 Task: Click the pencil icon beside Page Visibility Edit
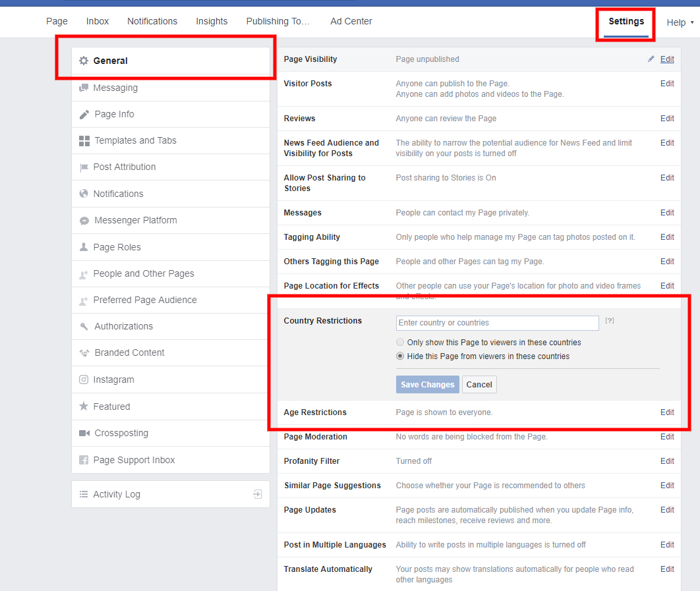[x=651, y=59]
